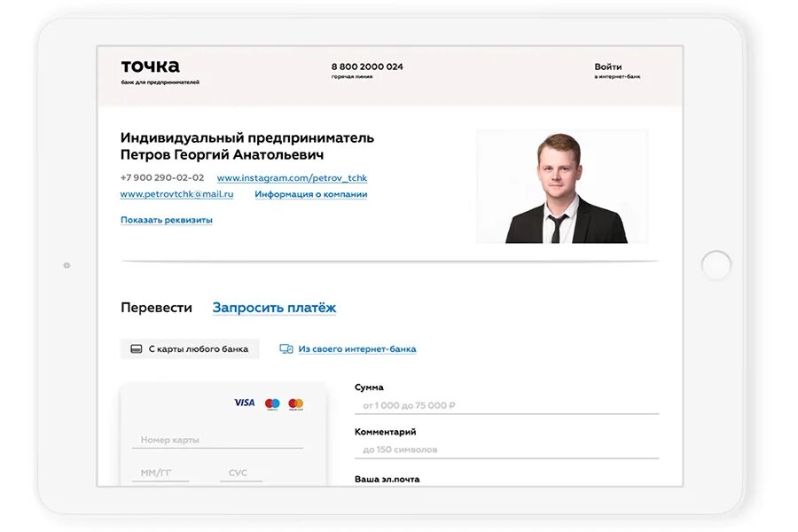The width and height of the screenshot is (798, 532).
Task: Click the card icon beside 'С карты любого банка'
Action: [136, 348]
